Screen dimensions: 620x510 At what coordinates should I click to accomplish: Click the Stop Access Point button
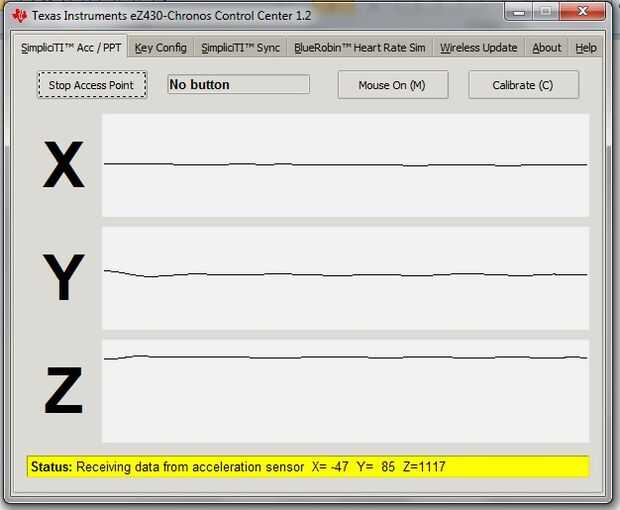(92, 85)
